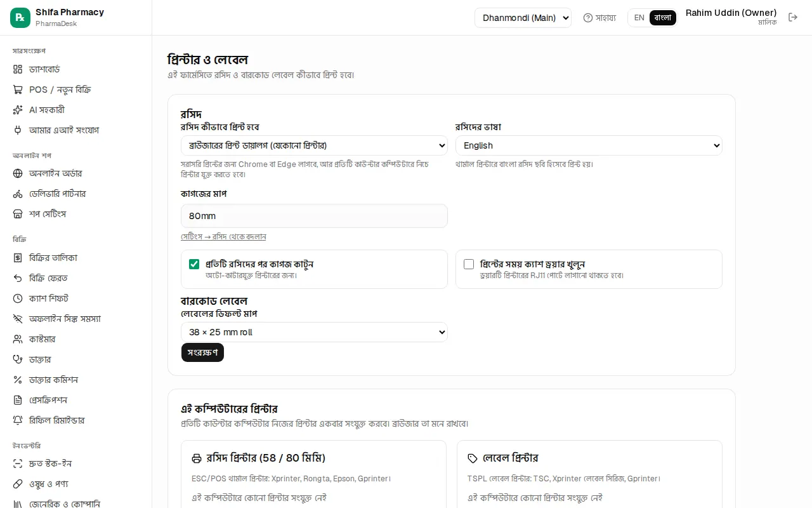812x508 pixels.
Task: Go to প্রেসক্রিপশন menu item
Action: (76, 400)
